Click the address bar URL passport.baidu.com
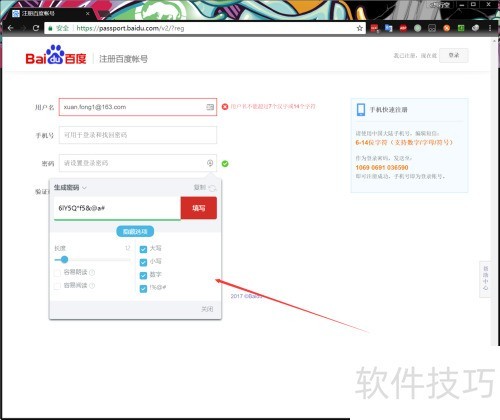 (x=130, y=28)
